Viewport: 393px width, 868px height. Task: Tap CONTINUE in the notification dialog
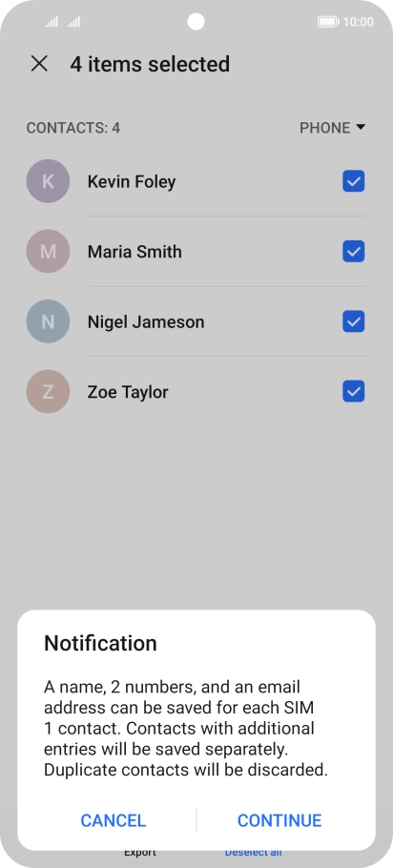pyautogui.click(x=279, y=820)
